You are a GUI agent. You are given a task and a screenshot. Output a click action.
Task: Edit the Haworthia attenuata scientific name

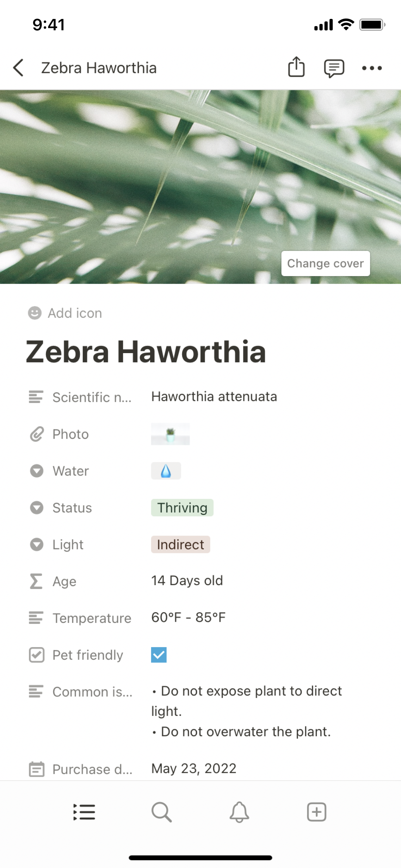tap(214, 397)
